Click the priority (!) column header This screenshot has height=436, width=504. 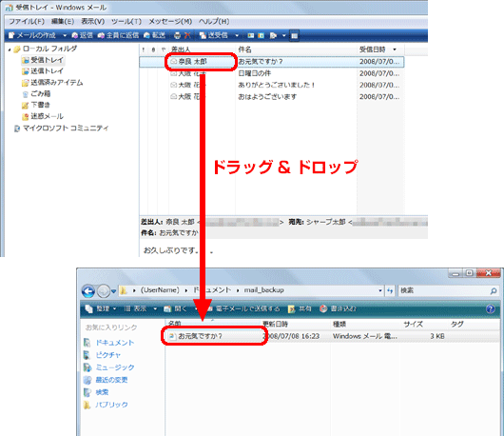pos(144,50)
